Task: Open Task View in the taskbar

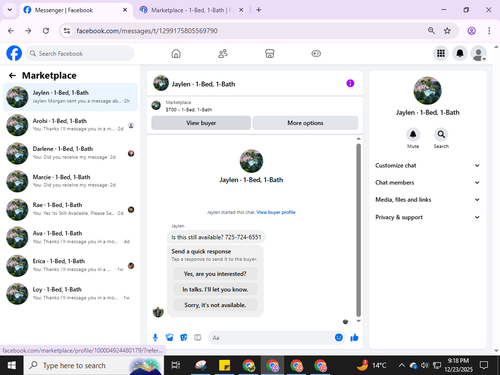Action: pyautogui.click(x=175, y=365)
